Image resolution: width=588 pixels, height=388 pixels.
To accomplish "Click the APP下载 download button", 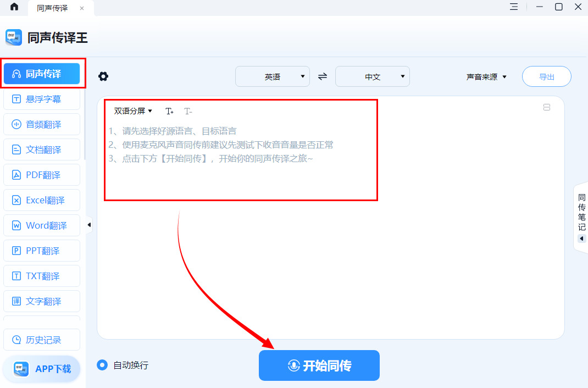I will (42, 369).
